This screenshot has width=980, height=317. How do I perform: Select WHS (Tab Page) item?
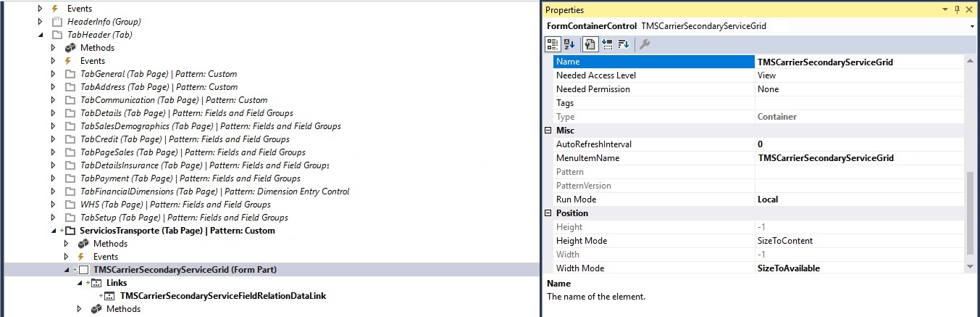pos(176,205)
